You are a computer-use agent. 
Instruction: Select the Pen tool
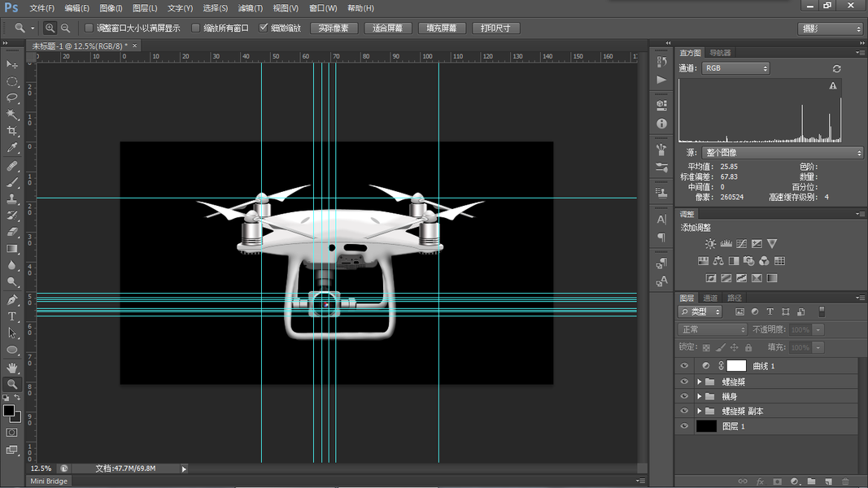(x=11, y=300)
